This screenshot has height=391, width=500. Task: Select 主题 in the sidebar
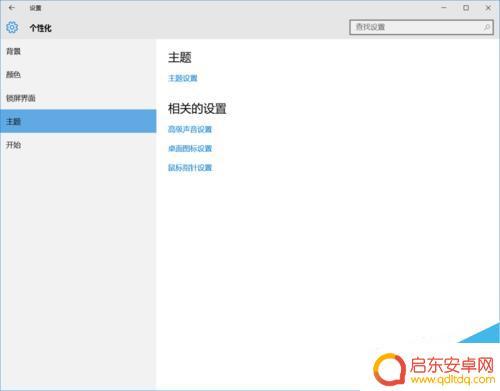click(78, 121)
